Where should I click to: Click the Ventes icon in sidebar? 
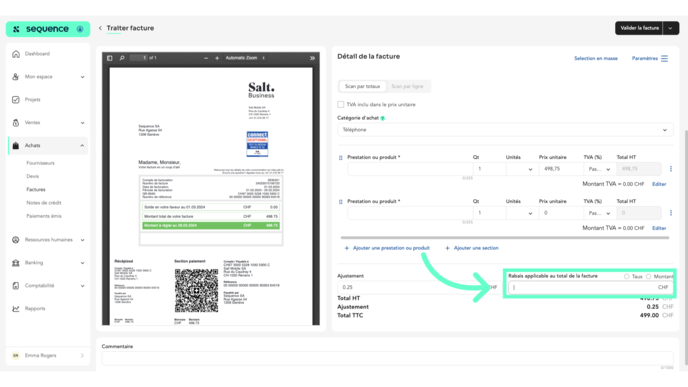16,122
